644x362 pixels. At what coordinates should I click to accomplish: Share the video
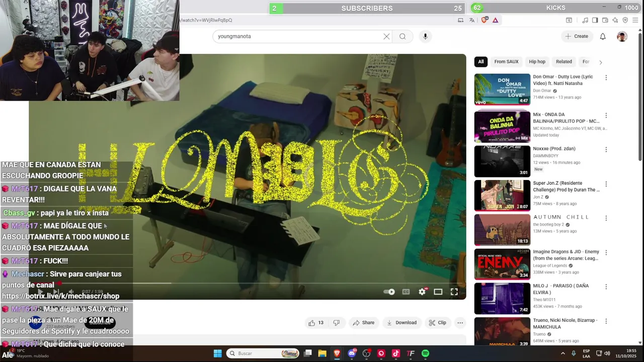pos(363,323)
